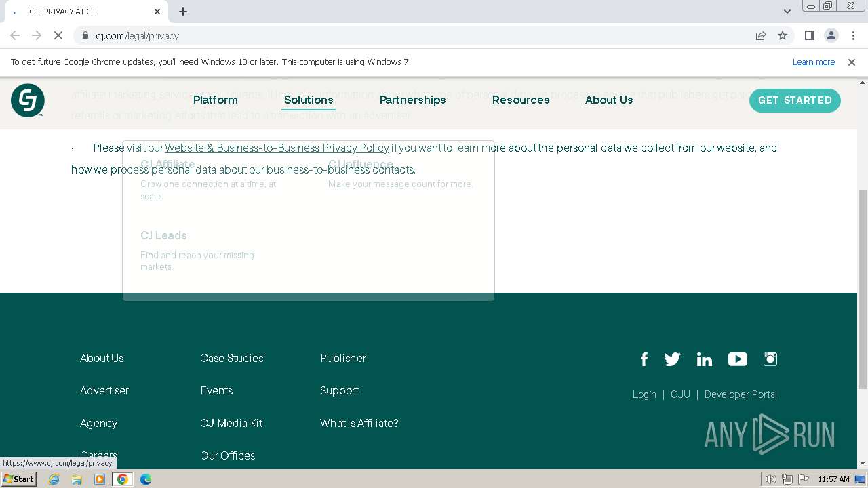Open Chrome profile avatar
868x488 pixels.
(831, 35)
